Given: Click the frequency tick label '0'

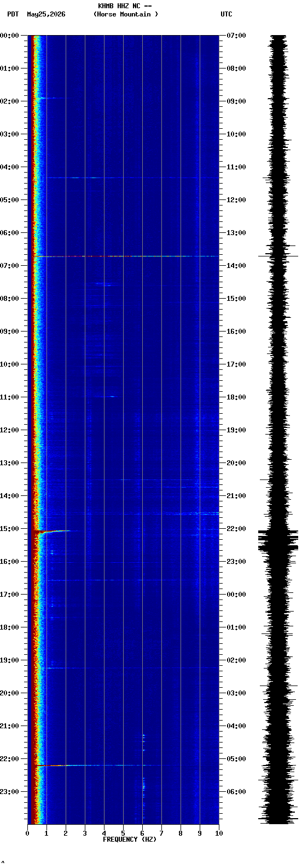Looking at the screenshot, I should [27, 833].
